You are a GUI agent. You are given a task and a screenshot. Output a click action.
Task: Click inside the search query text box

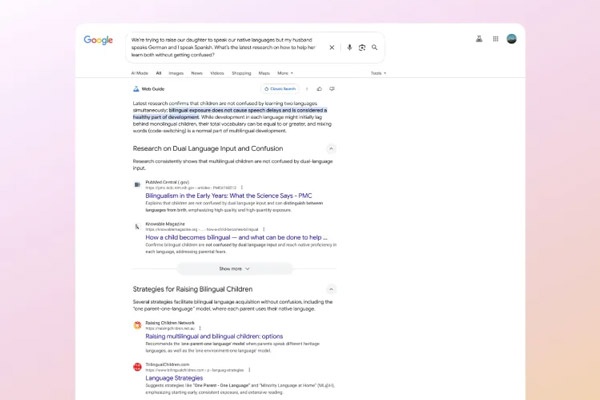[x=220, y=46]
